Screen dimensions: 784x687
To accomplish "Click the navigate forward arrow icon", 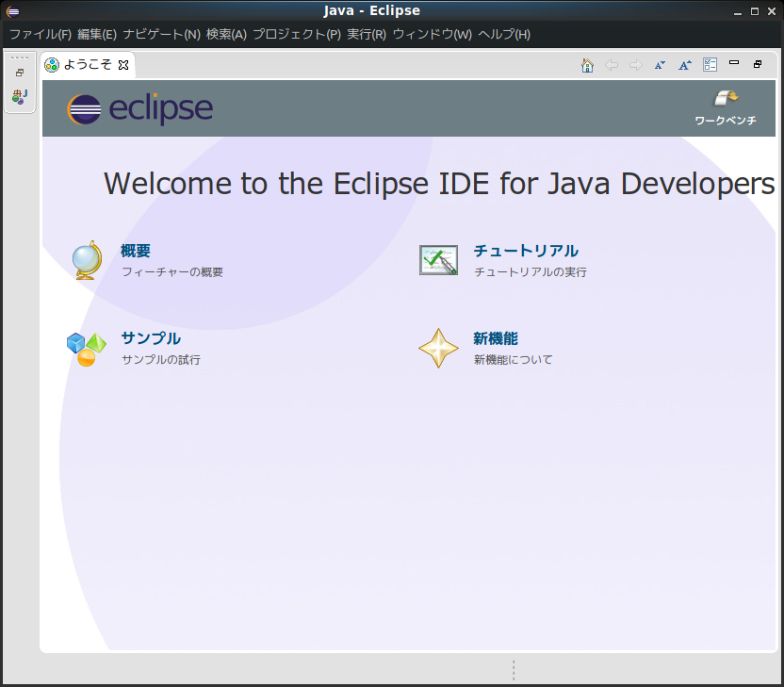I will coord(636,65).
